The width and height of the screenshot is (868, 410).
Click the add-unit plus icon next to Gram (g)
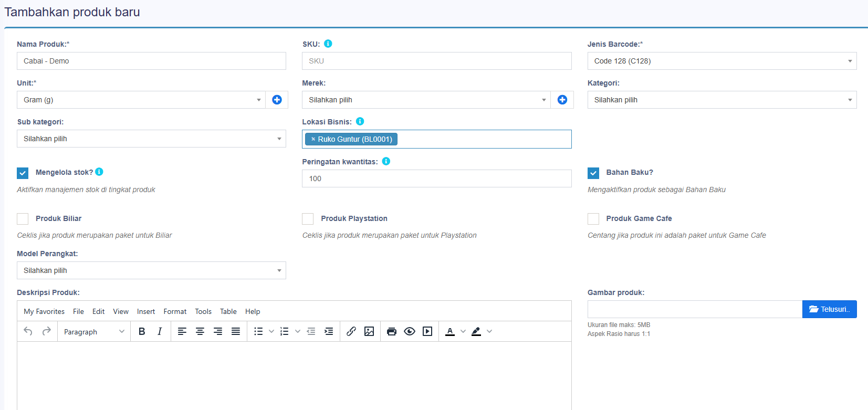point(277,100)
